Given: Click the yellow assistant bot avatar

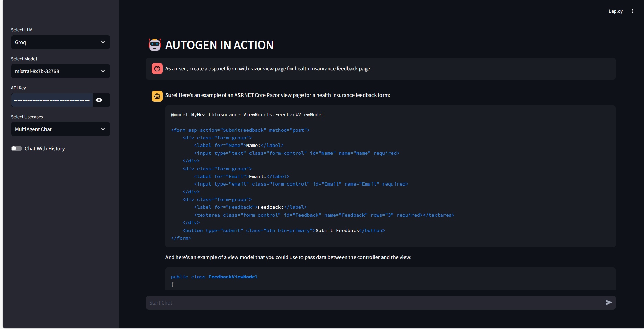Looking at the screenshot, I should pyautogui.click(x=157, y=96).
